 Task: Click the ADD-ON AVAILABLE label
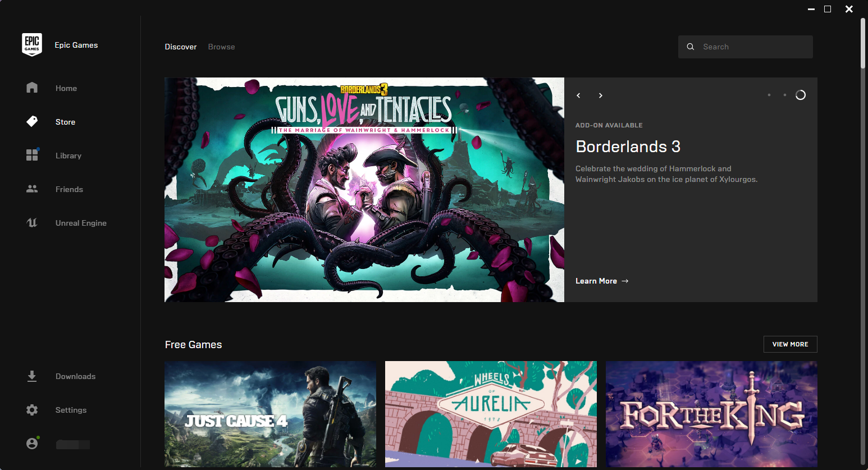pyautogui.click(x=609, y=125)
